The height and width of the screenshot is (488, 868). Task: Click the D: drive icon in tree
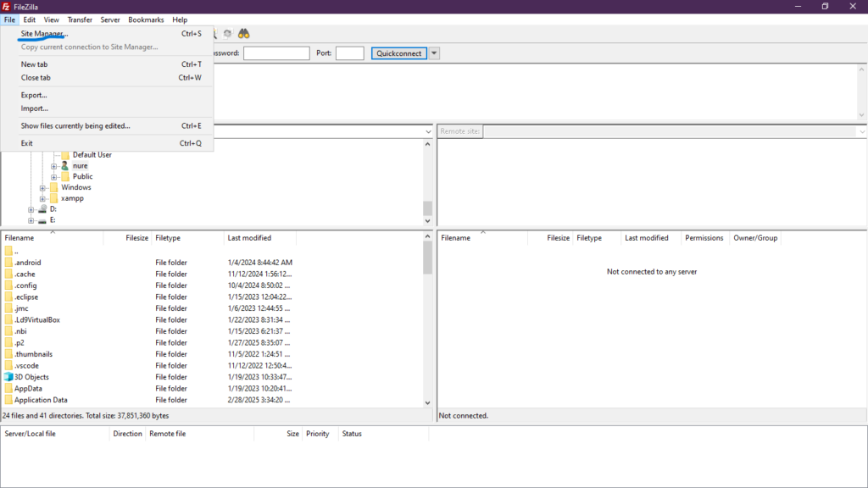click(x=42, y=209)
